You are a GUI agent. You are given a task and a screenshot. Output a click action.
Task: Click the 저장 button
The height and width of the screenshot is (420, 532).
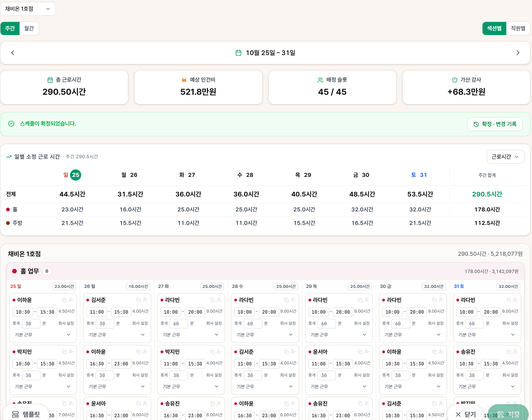[508, 414]
